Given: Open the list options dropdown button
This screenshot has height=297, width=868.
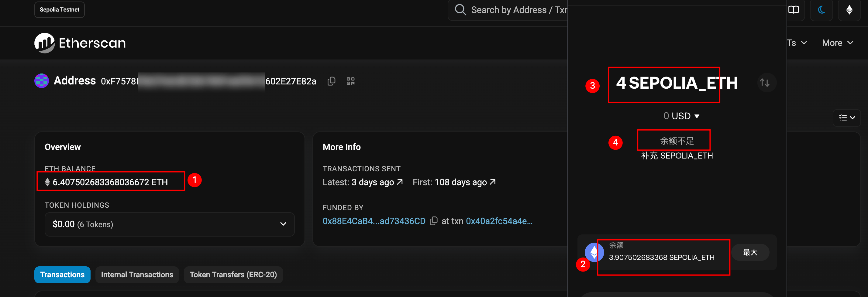Looking at the screenshot, I should [x=846, y=118].
